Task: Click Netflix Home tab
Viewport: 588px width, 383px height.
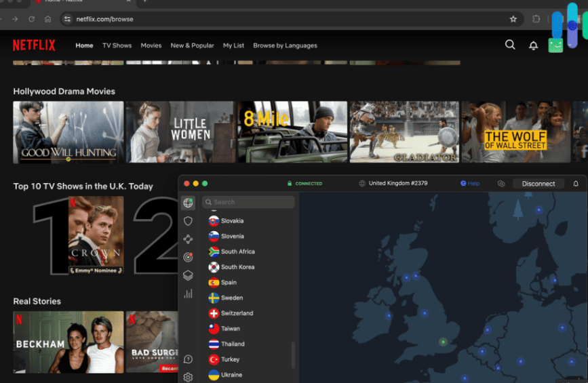Action: click(x=84, y=45)
